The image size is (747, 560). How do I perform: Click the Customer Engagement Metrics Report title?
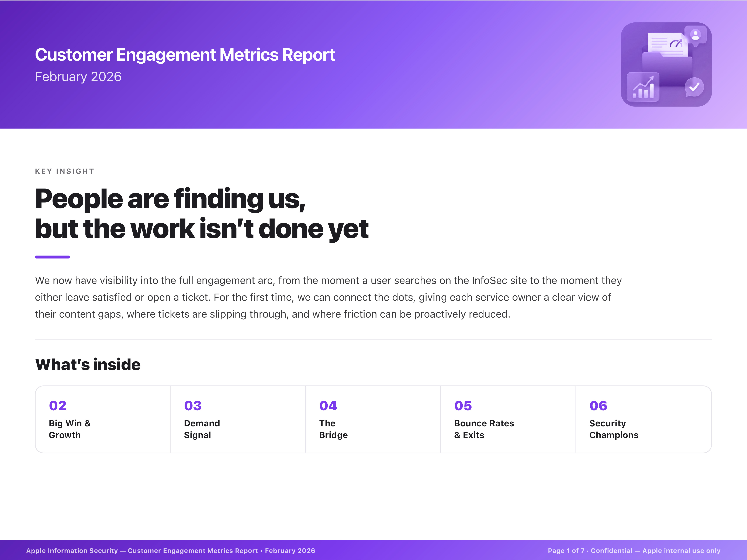point(185,55)
